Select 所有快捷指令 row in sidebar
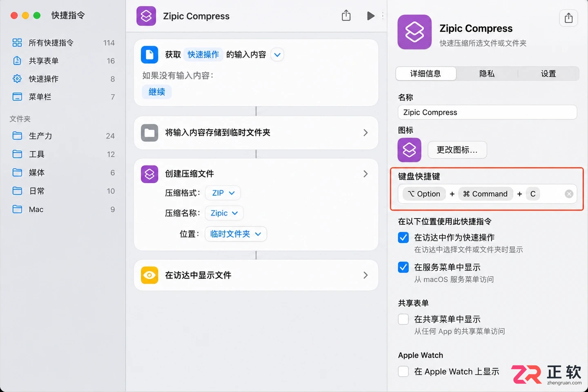The image size is (588, 392). click(x=63, y=42)
